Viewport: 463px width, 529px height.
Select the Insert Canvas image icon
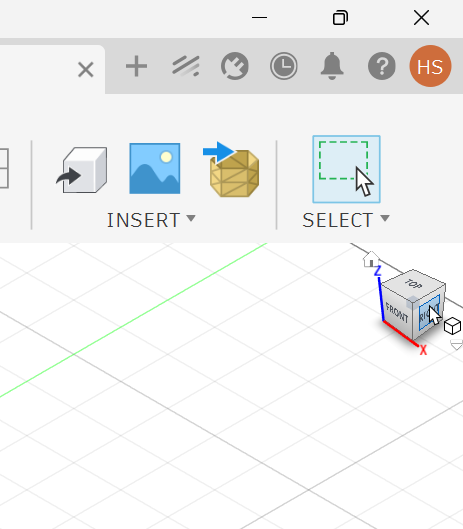click(155, 168)
